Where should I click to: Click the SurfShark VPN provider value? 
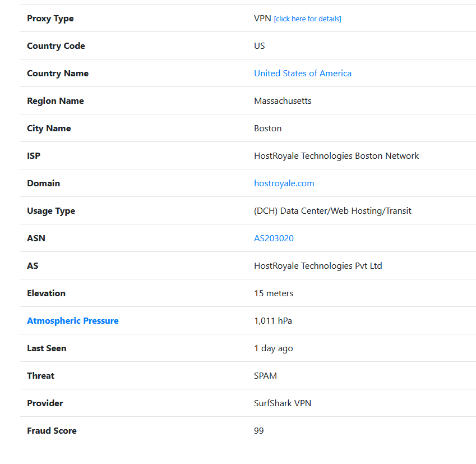click(x=283, y=403)
